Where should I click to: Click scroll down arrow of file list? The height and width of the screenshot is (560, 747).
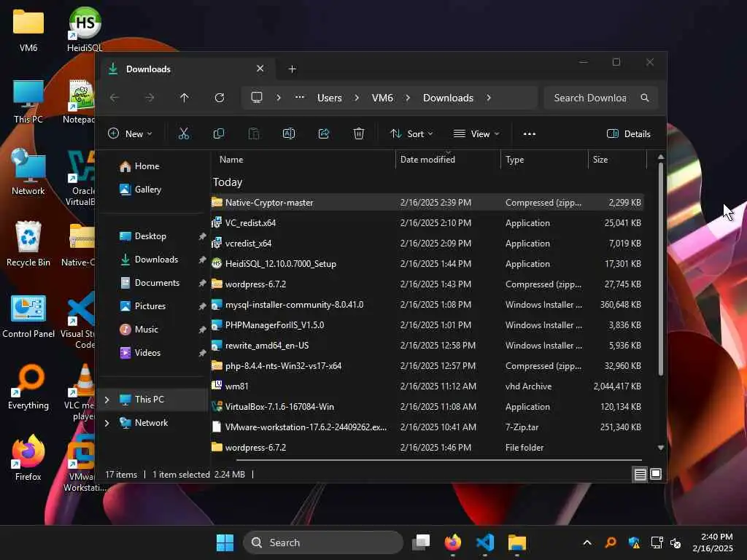tap(661, 448)
